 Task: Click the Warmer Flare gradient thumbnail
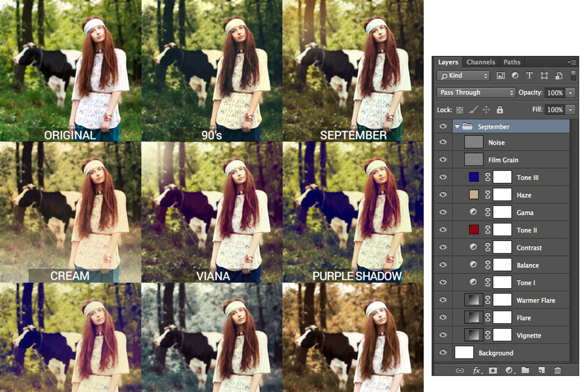click(x=474, y=300)
